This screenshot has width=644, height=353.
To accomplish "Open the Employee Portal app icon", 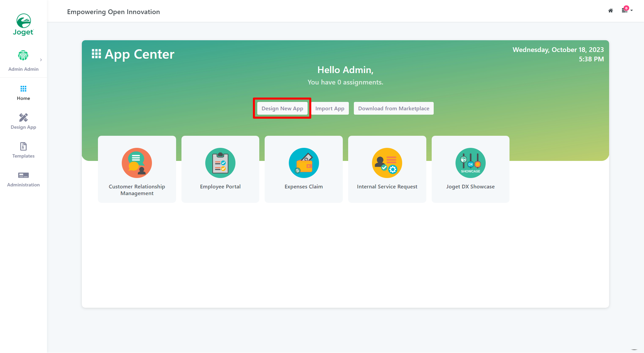I will click(220, 163).
